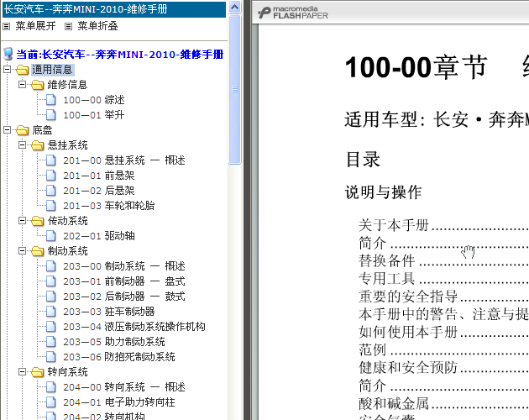Collapse the 传动系统 tree node
Image resolution: width=529 pixels, height=420 pixels.
coord(23,220)
